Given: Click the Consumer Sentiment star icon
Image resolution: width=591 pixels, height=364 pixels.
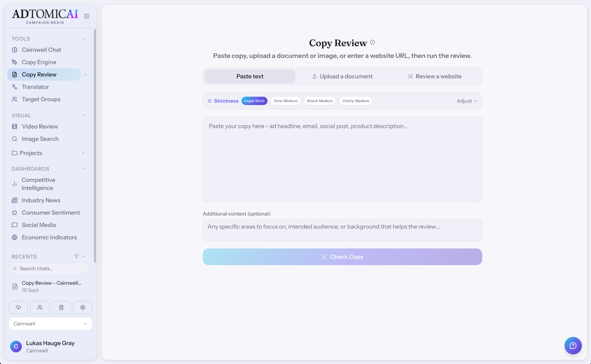Looking at the screenshot, I should click(14, 213).
